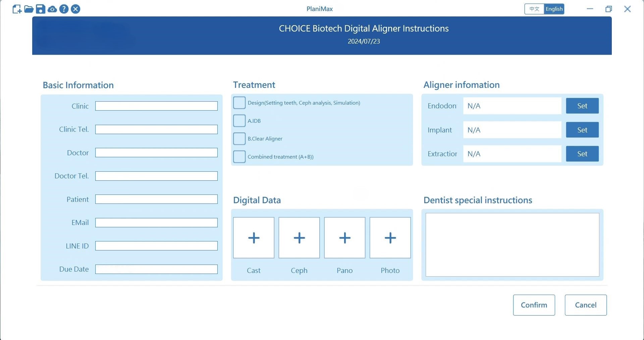Image resolution: width=644 pixels, height=340 pixels.
Task: Click the Digital Data heading
Action: click(x=257, y=200)
